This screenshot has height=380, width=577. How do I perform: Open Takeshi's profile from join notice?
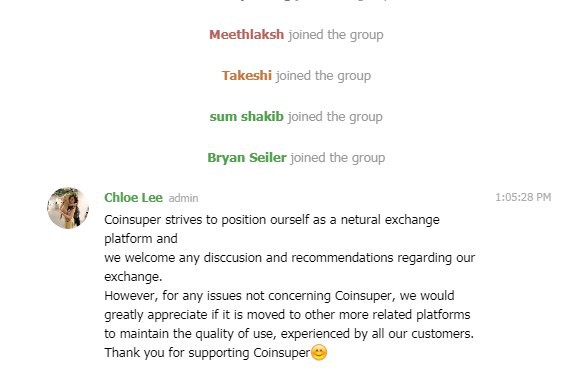pyautogui.click(x=247, y=75)
